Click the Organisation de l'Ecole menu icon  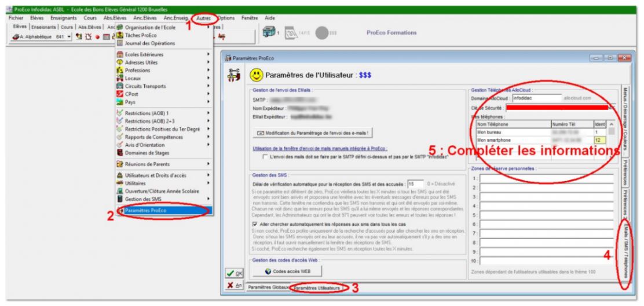[x=121, y=27]
